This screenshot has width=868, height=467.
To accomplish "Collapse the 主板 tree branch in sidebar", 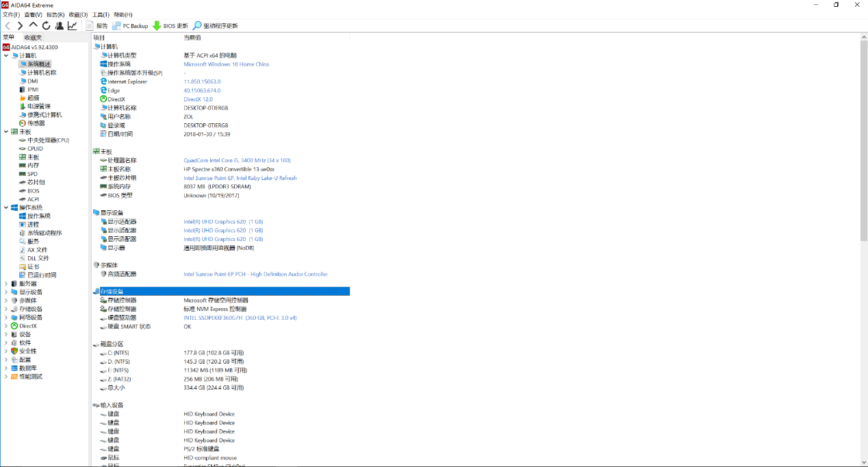I will pyautogui.click(x=6, y=131).
